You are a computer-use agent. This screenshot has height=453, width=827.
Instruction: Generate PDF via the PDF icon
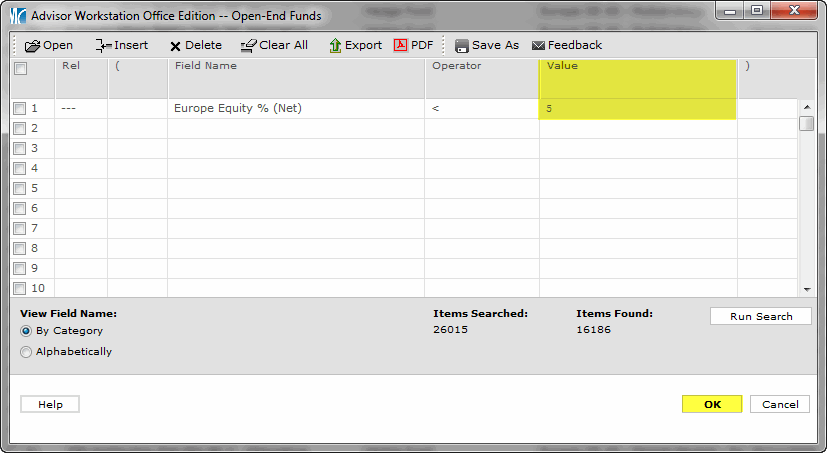[x=401, y=45]
